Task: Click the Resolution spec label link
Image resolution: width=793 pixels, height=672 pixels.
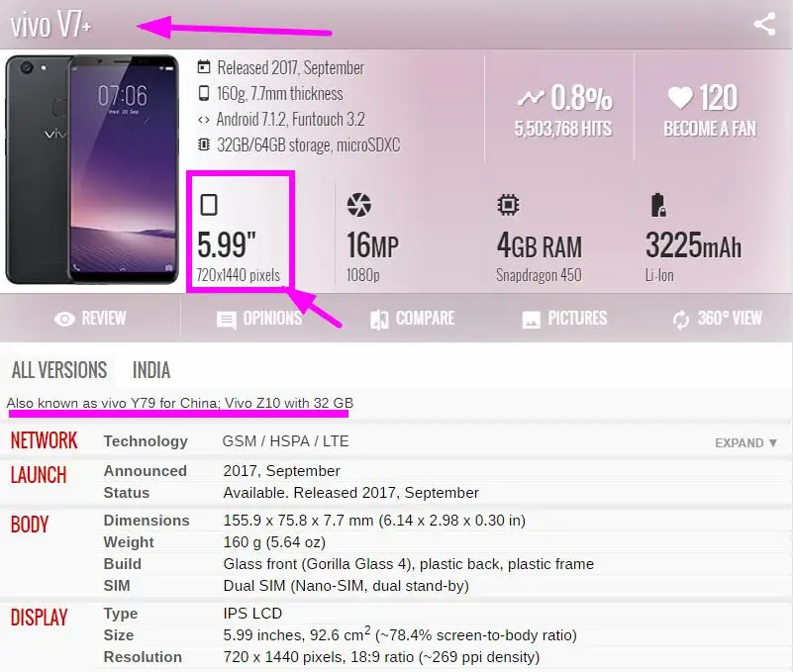Action: click(143, 657)
